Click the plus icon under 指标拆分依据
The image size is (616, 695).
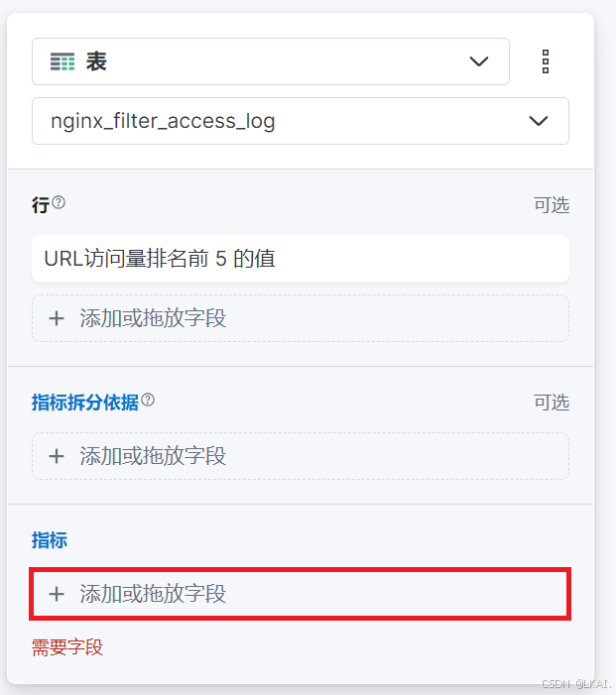(57, 456)
